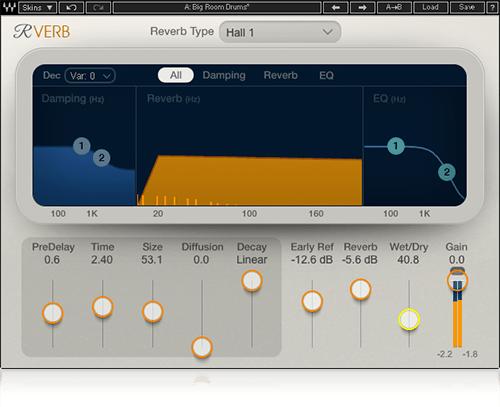Image resolution: width=500 pixels, height=407 pixels.
Task: Go to previous preset with left arrow
Action: [x=336, y=7]
